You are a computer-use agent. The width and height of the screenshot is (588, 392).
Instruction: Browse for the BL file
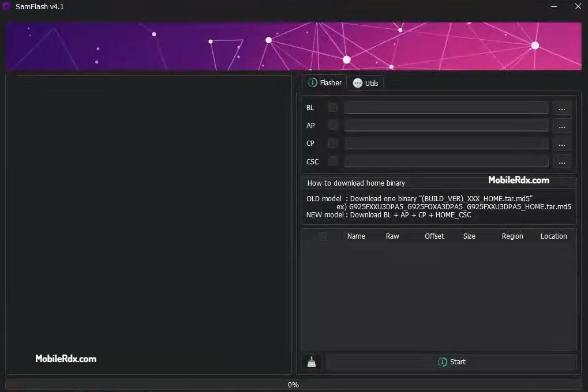(562, 108)
